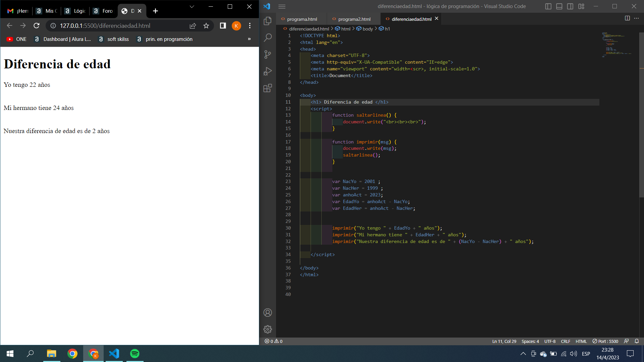Open the ONE YouTube bookmark
The image size is (644, 362).
[16, 39]
